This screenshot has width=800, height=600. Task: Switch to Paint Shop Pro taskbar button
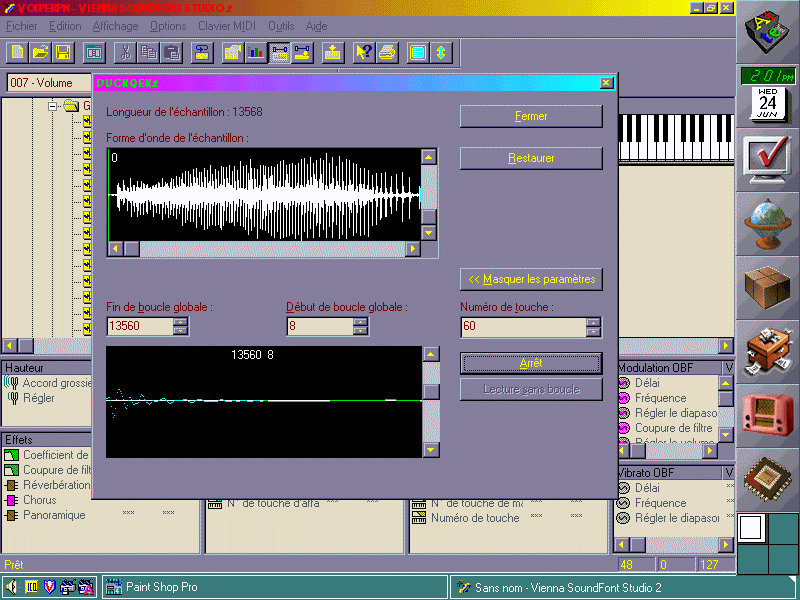[x=274, y=587]
